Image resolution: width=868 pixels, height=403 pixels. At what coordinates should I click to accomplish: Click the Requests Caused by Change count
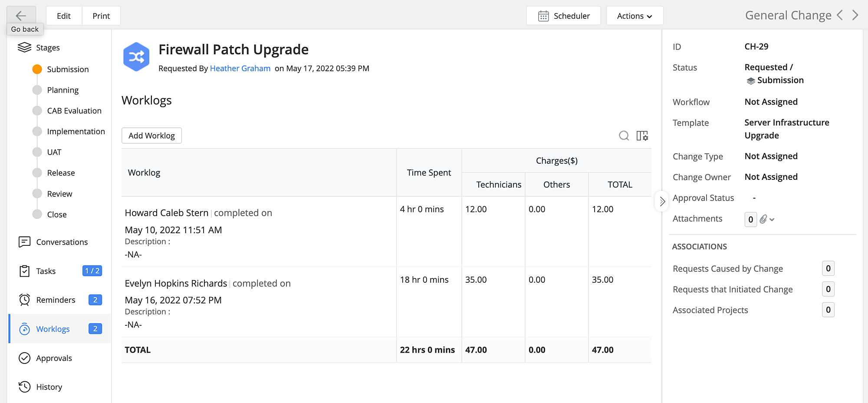828,269
